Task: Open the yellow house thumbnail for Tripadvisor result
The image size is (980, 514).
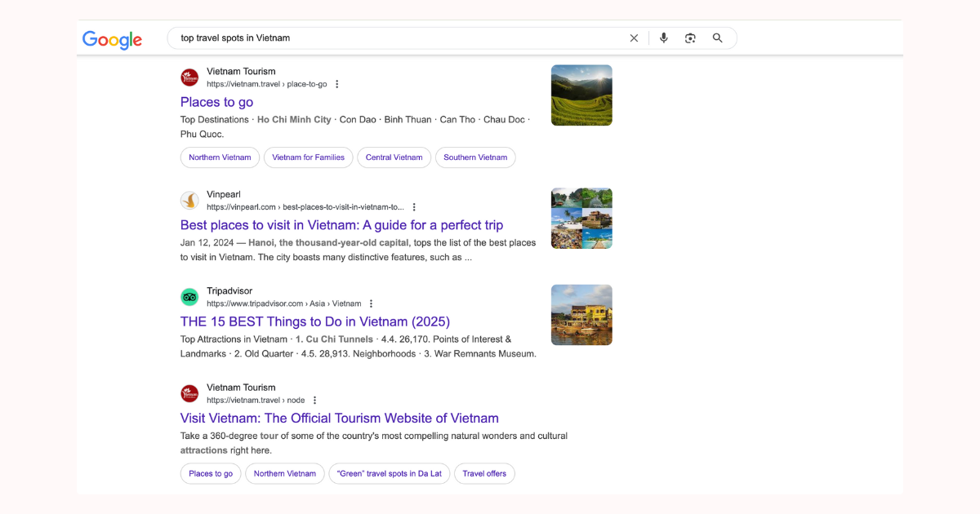Action: click(x=581, y=315)
